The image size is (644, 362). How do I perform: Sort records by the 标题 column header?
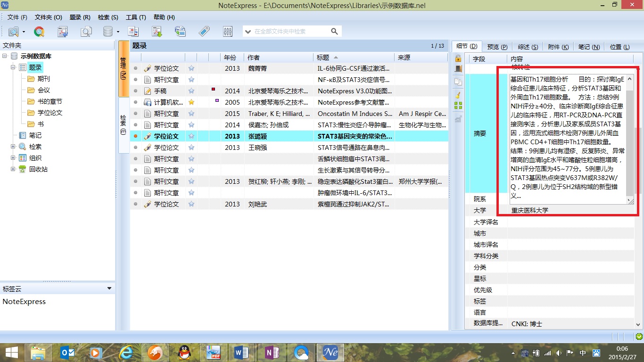354,58
